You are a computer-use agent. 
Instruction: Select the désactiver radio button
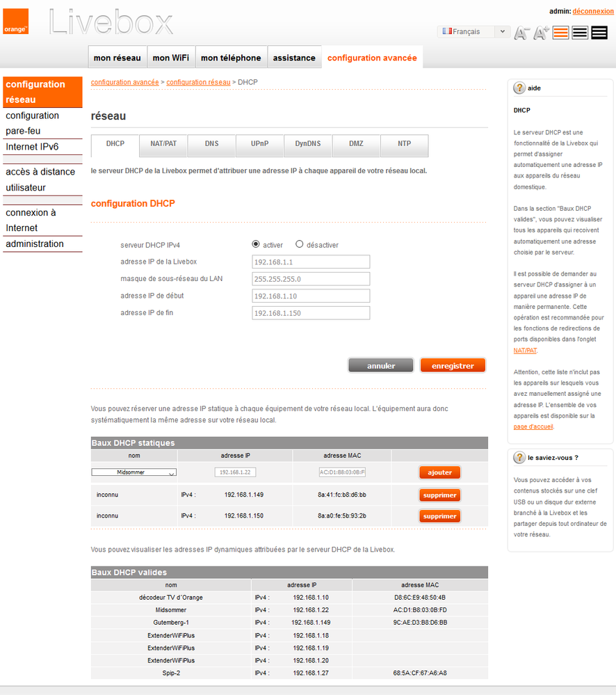300,244
